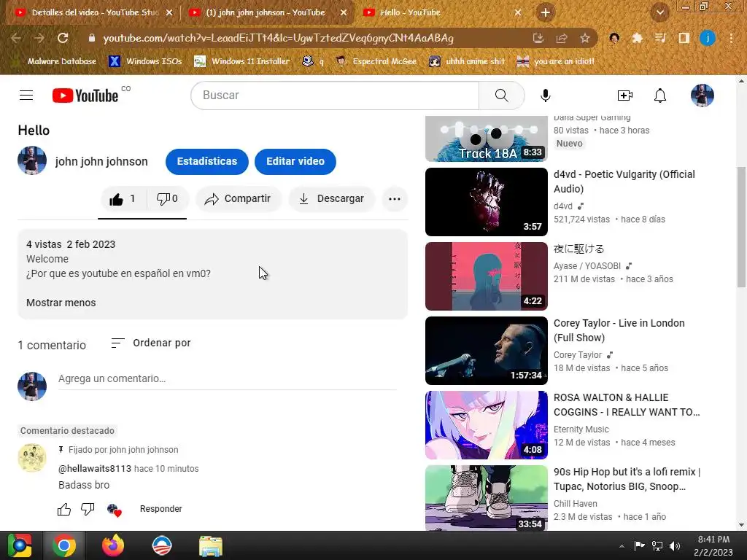This screenshot has width=747, height=560.
Task: Click hace 10 minutos comment timestamp
Action: coord(166,469)
